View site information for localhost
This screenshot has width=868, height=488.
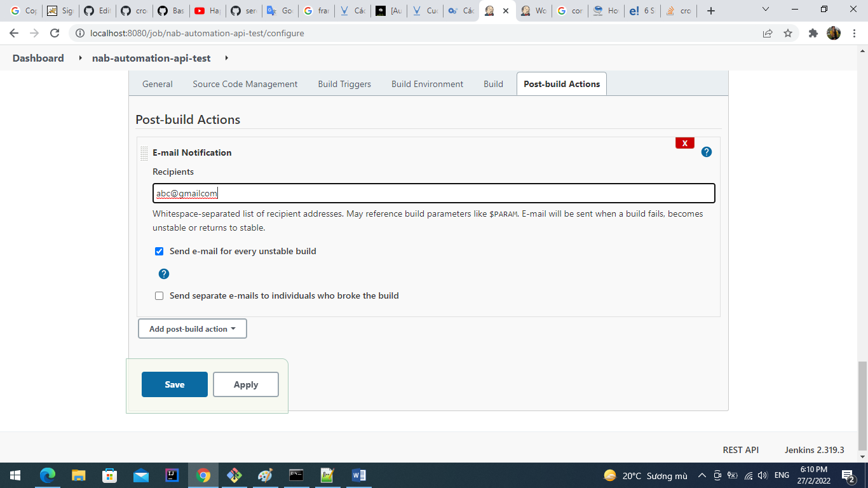(x=79, y=33)
